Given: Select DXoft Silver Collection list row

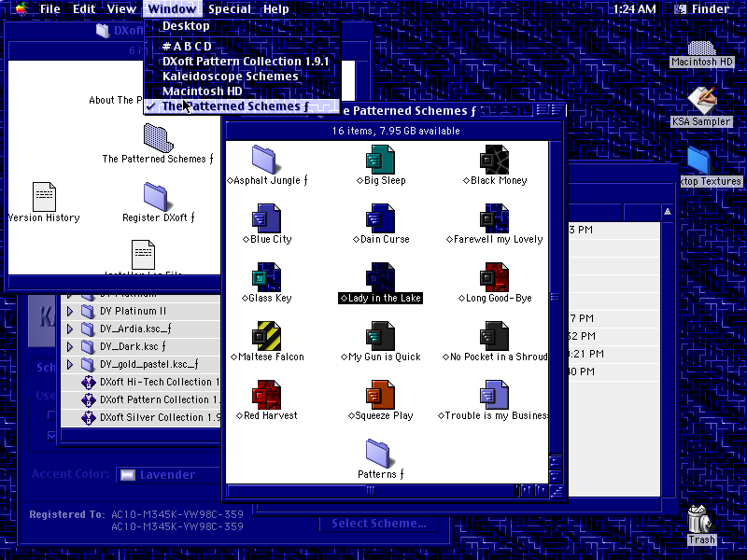Looking at the screenshot, I should click(142, 417).
